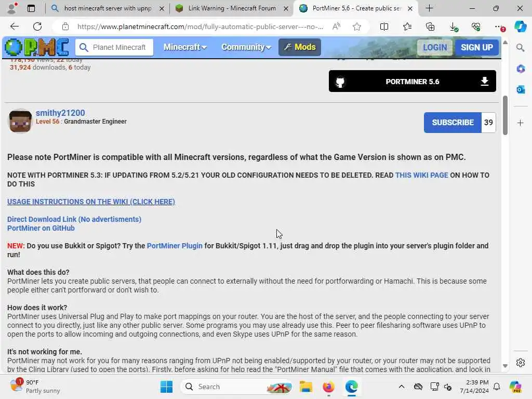Open notifications bell in taskbar

(x=497, y=387)
